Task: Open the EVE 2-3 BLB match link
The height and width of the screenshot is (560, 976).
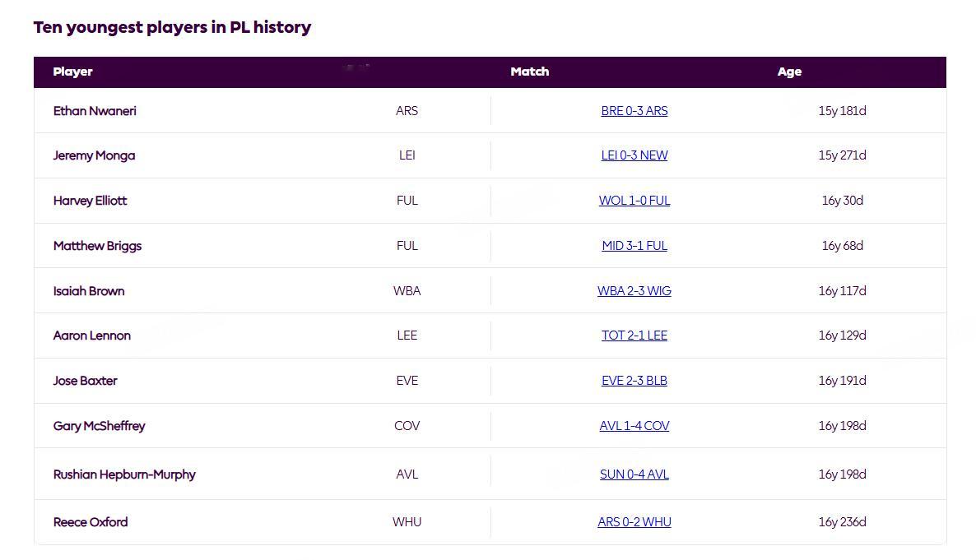Action: coord(634,381)
